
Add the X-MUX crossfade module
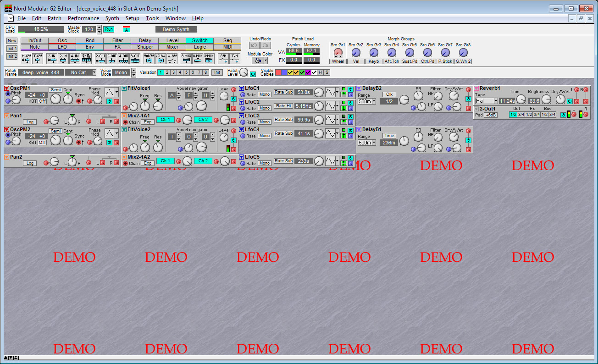pos(209,58)
